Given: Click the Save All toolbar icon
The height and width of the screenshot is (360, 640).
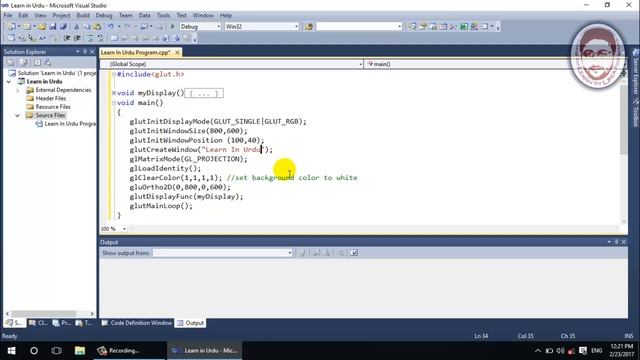Looking at the screenshot, I should click(x=63, y=27).
